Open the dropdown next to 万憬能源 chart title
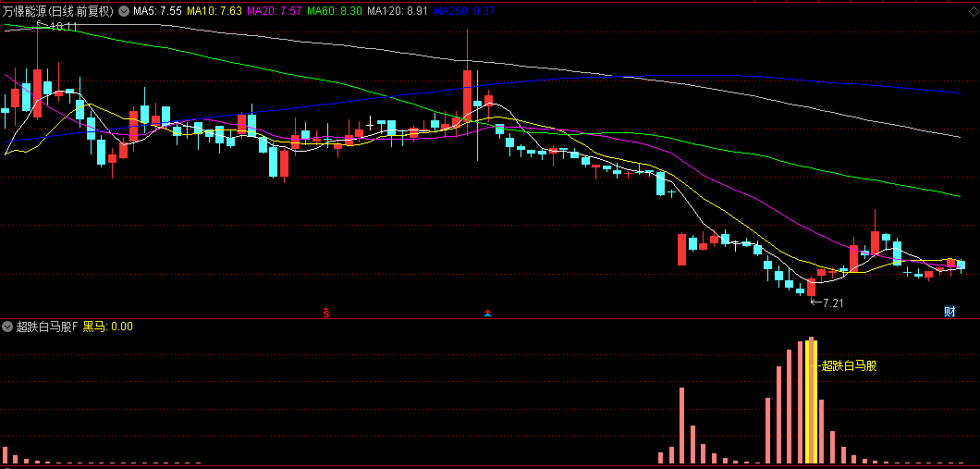Image resolution: width=980 pixels, height=469 pixels. (124, 10)
